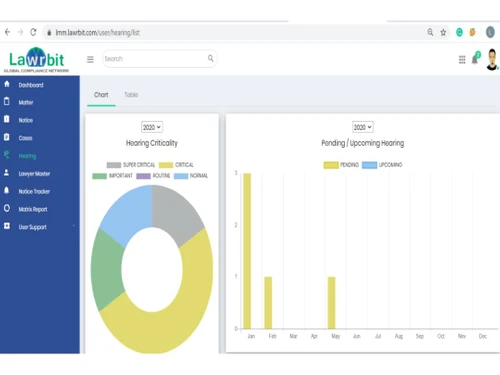Bookmark this page with star icon

pyautogui.click(x=443, y=32)
